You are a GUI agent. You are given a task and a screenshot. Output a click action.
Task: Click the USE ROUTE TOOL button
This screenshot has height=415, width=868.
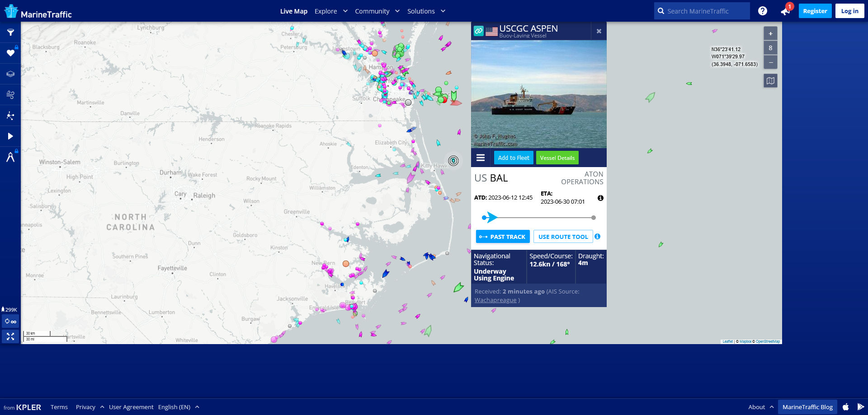point(563,237)
